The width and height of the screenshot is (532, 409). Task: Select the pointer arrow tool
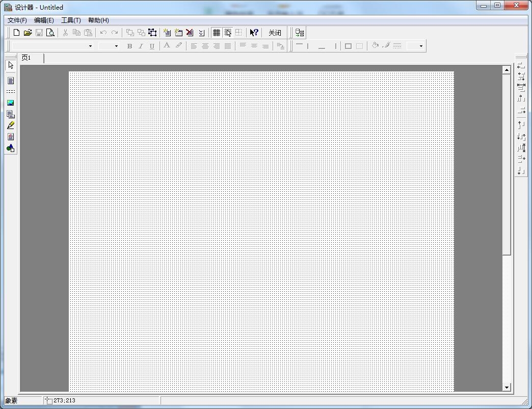(11, 65)
